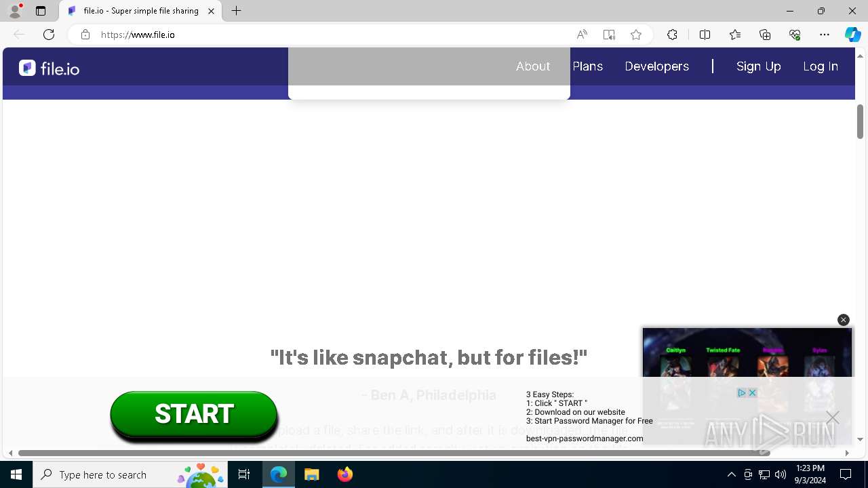Launch Firefox from taskbar
The image size is (868, 488).
pyautogui.click(x=345, y=474)
